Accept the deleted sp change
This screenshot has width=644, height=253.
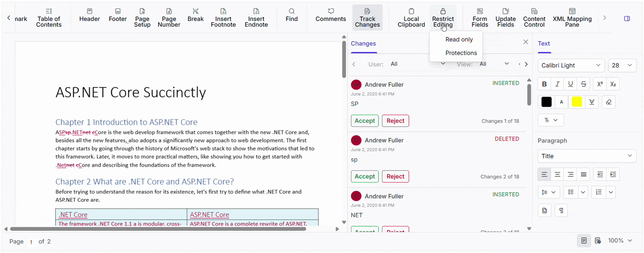[x=365, y=176]
